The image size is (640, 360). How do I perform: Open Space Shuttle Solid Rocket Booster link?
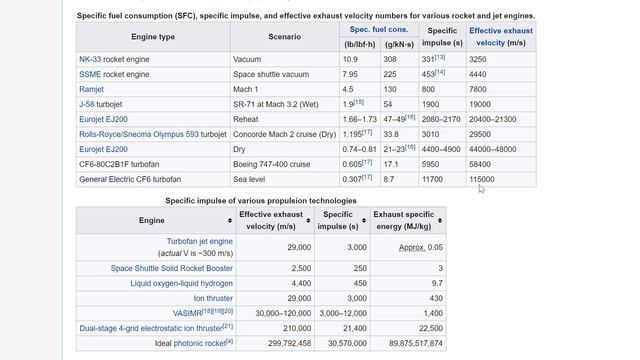tap(171, 268)
